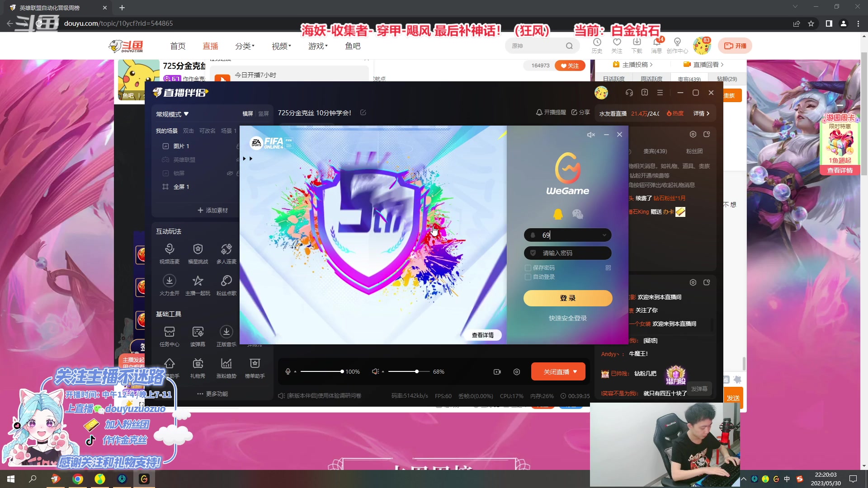Select 我的场景 scene tab
868x488 pixels.
pyautogui.click(x=167, y=131)
